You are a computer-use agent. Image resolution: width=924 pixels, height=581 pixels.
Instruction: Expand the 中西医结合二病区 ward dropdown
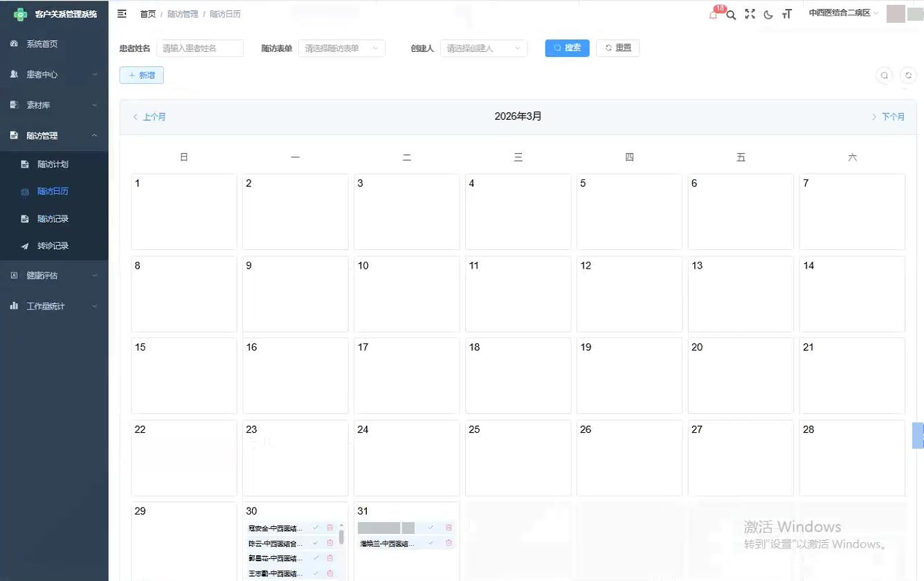[x=843, y=13]
